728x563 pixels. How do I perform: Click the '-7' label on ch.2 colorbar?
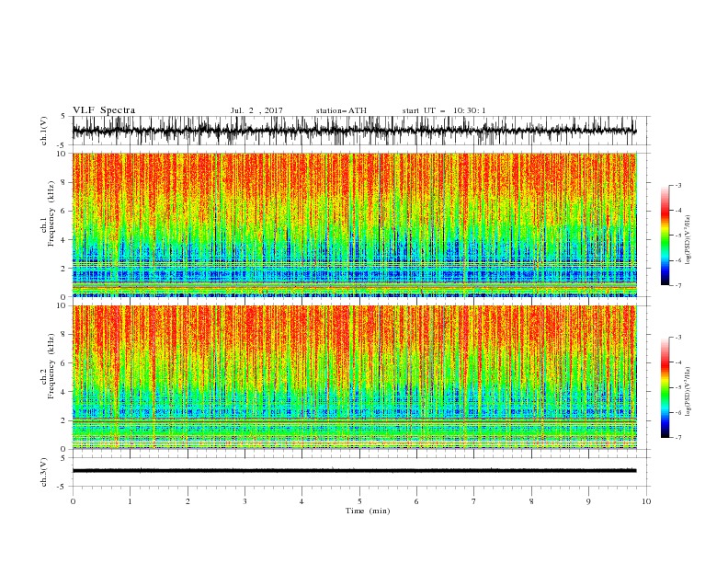677,438
